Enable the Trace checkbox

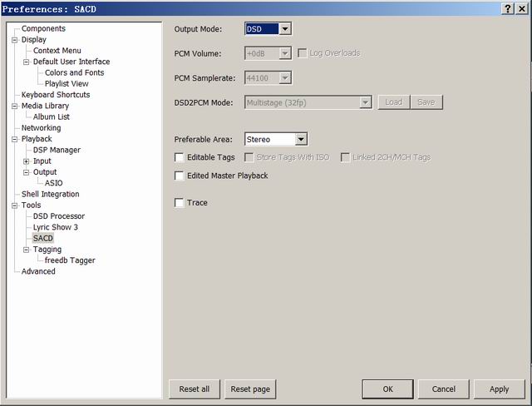(x=180, y=203)
